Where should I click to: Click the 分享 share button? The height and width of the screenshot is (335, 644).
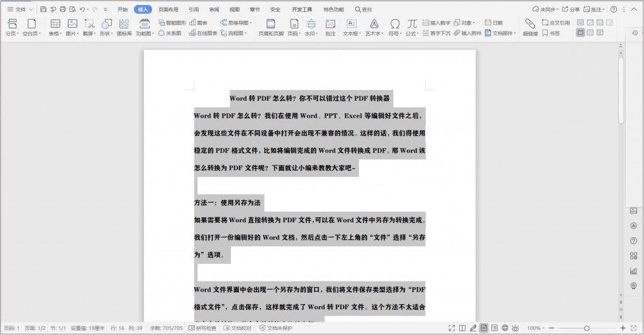[x=571, y=9]
